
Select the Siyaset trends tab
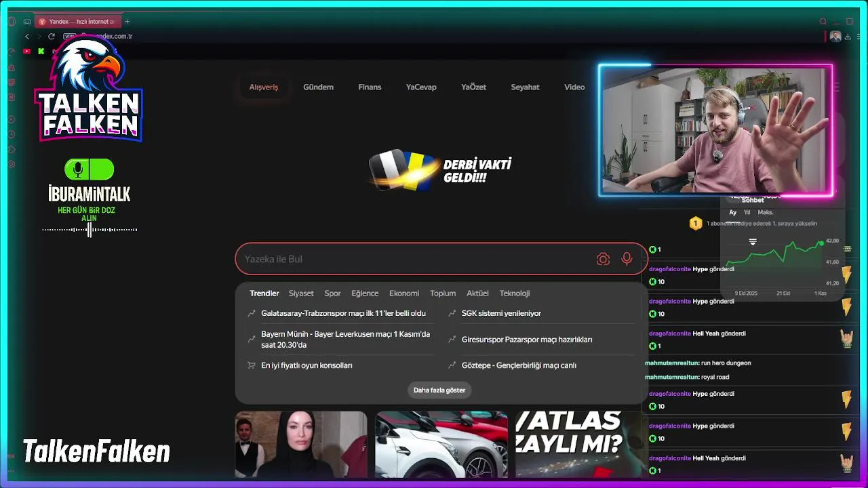(301, 293)
